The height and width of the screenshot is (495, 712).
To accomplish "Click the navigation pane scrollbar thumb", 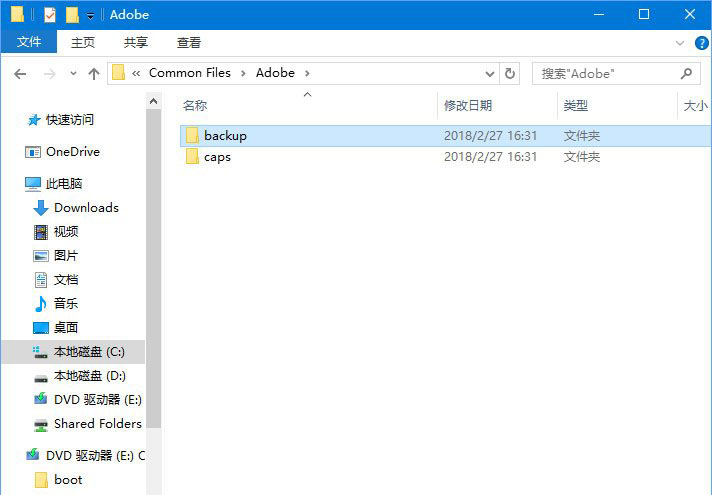I will click(153, 268).
